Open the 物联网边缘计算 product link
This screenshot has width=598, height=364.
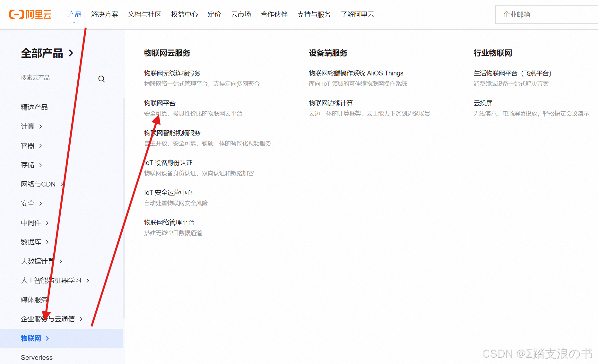pyautogui.click(x=331, y=103)
